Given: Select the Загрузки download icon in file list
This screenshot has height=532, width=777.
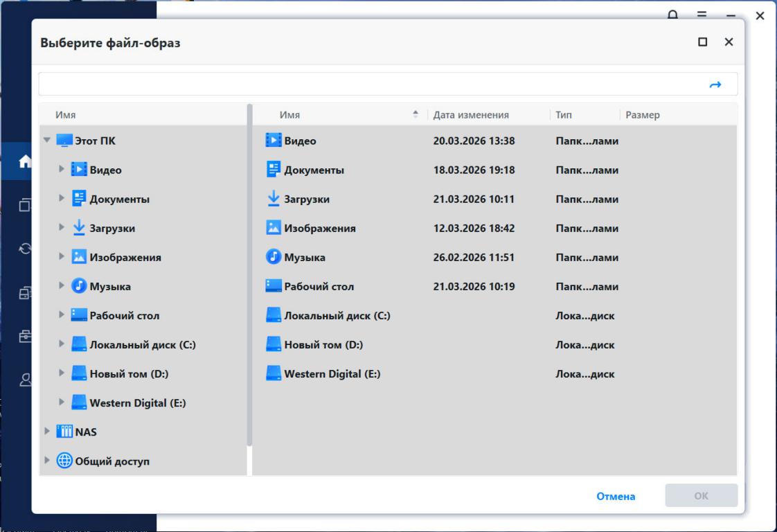Looking at the screenshot, I should point(274,199).
